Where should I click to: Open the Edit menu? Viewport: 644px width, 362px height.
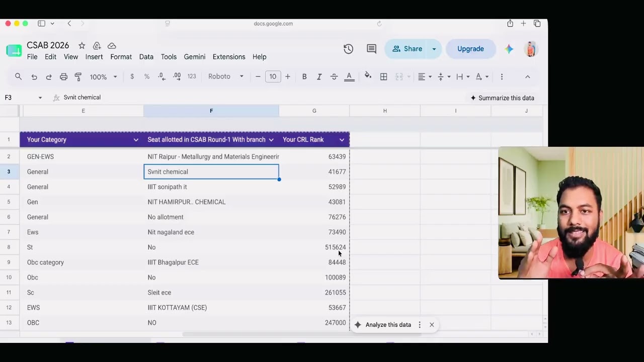pos(50,57)
